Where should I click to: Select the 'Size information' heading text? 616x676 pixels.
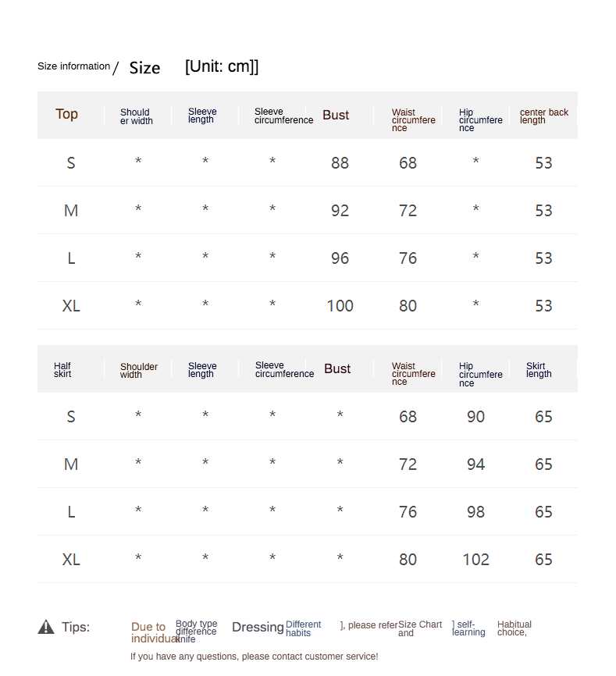(x=73, y=66)
